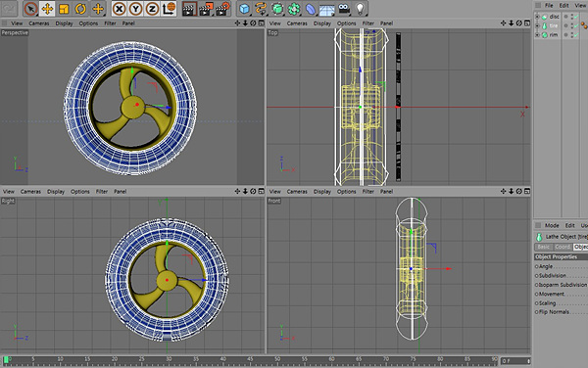Select the Live Selection arrow tool
The height and width of the screenshot is (368, 588).
coord(30,9)
